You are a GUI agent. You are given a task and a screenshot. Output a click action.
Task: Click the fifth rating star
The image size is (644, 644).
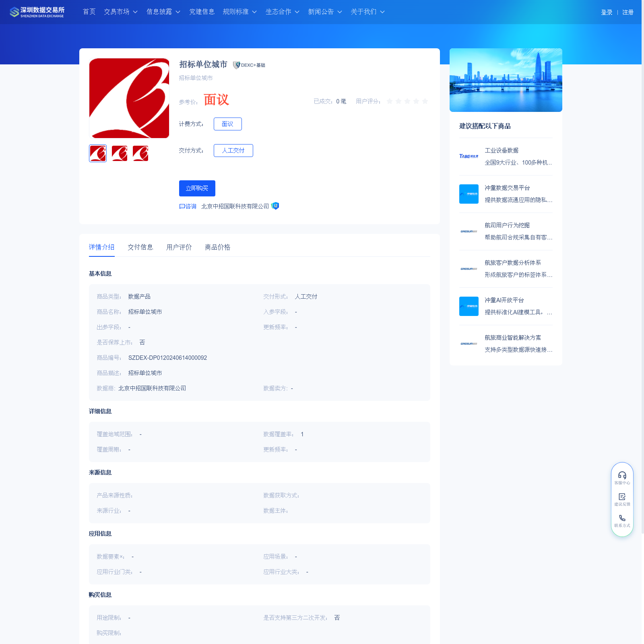(x=425, y=101)
